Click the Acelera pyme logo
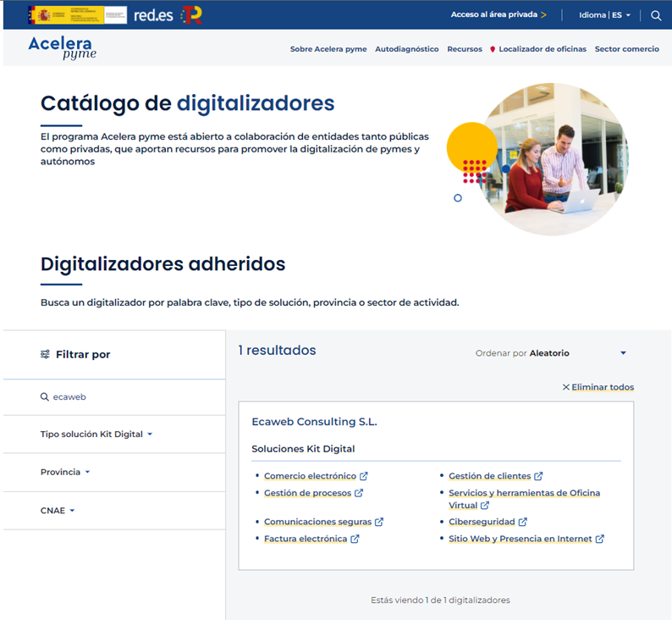Viewport: 672px width, 620px height. [x=63, y=47]
